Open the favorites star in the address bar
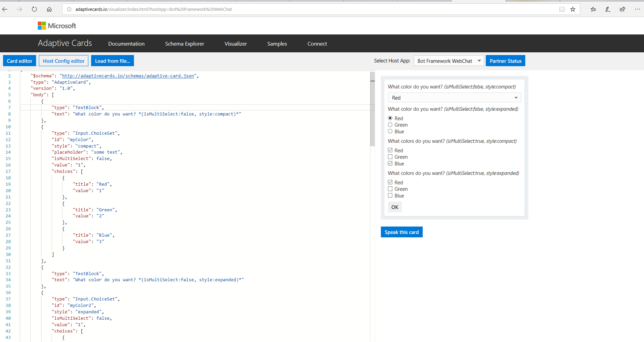644x342 pixels. [x=573, y=9]
